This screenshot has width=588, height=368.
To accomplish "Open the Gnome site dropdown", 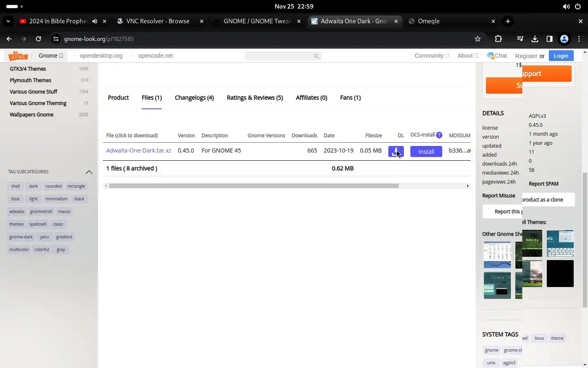I will (x=51, y=56).
